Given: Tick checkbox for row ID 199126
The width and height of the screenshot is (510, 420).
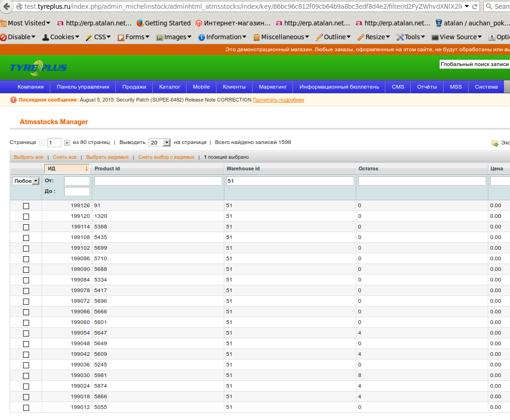Looking at the screenshot, I should point(26,206).
